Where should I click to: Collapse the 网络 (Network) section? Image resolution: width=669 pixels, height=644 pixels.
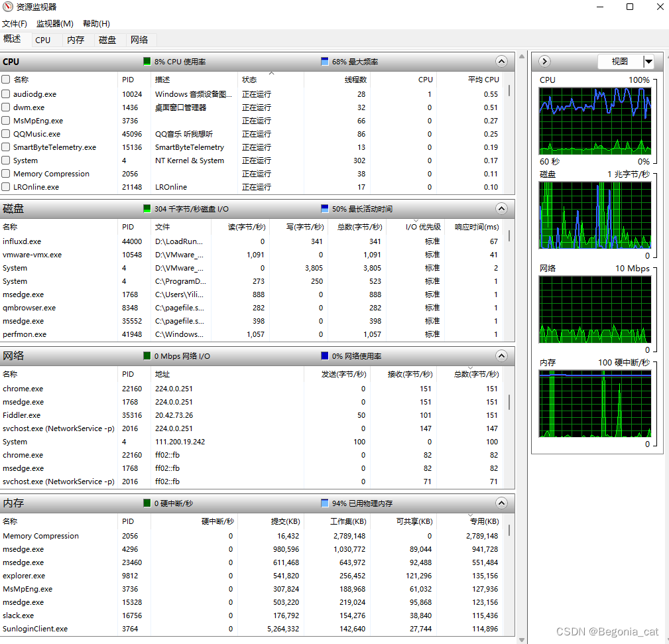click(501, 355)
